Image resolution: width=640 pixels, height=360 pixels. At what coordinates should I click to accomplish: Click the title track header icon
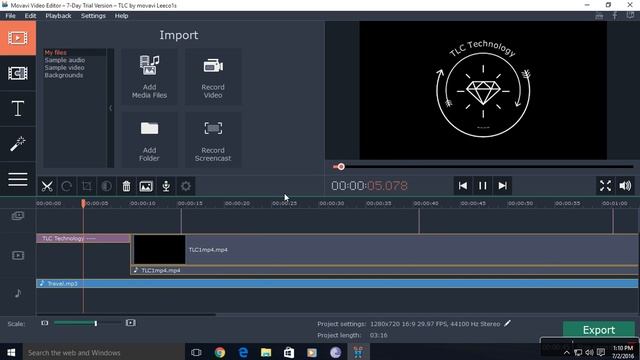click(x=18, y=216)
